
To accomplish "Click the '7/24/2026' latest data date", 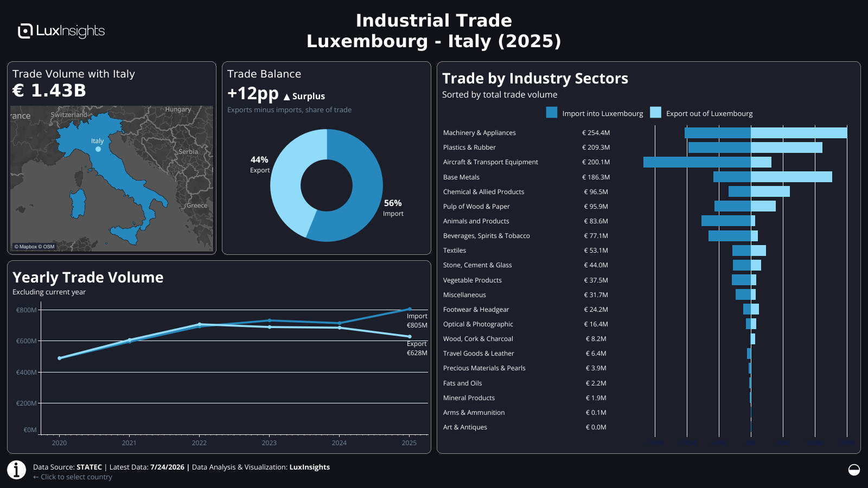I will 167,467.
